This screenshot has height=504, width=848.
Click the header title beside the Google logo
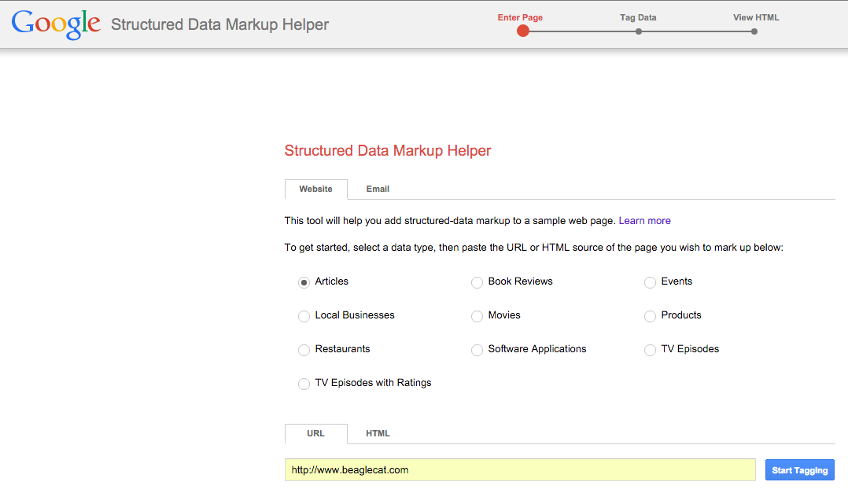220,25
